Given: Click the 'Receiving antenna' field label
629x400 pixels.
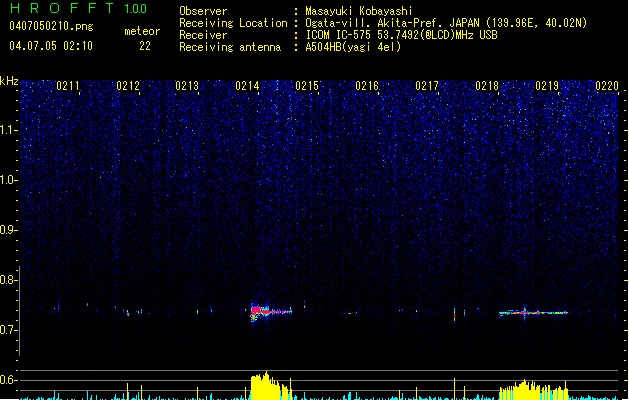Looking at the screenshot, I should pos(230,47).
